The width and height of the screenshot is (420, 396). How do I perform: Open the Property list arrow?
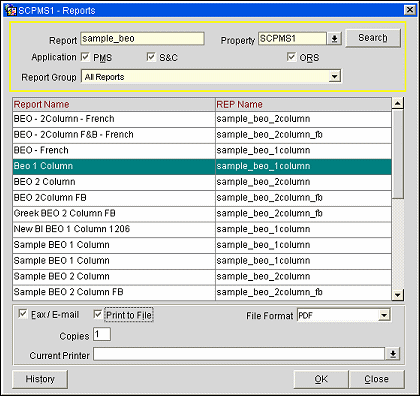[x=334, y=39]
